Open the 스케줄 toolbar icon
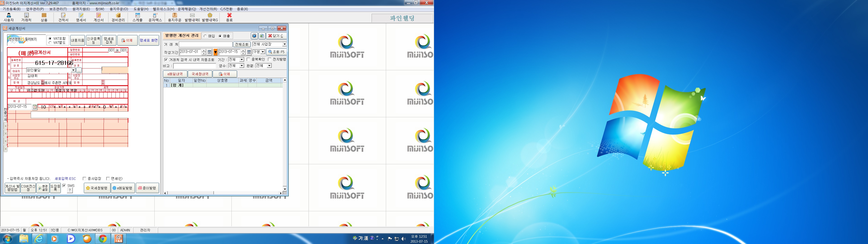This screenshot has width=868, height=244. (137, 18)
